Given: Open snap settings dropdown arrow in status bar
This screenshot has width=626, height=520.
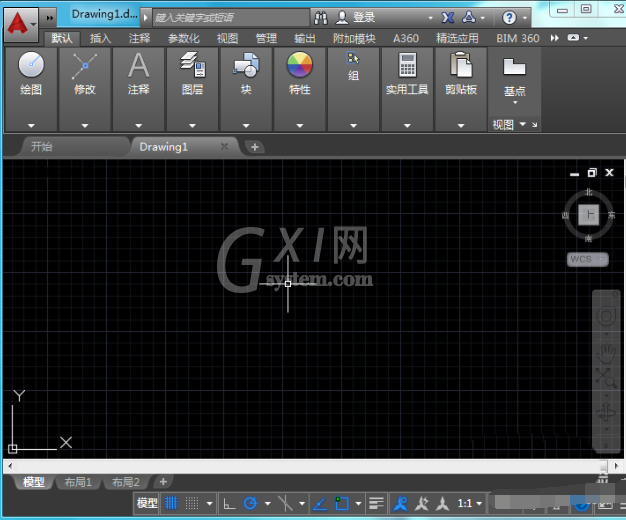Looking at the screenshot, I should (x=210, y=504).
